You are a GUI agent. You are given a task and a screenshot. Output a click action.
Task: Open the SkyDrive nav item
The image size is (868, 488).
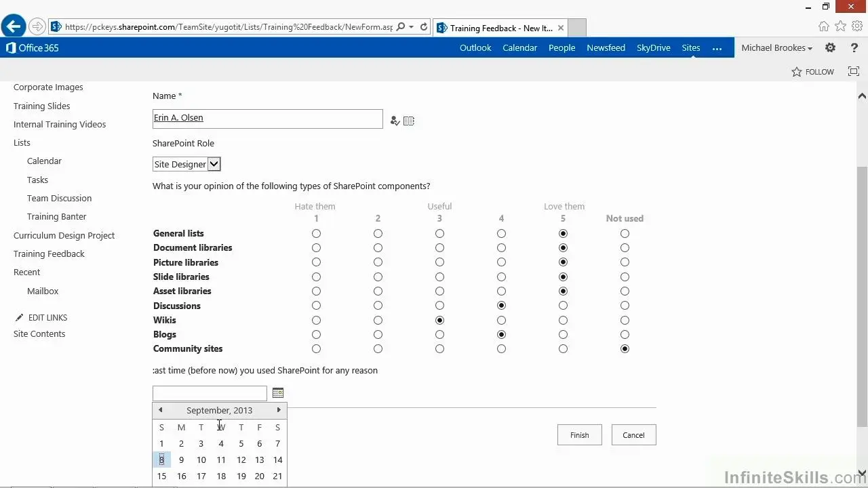[x=654, y=47]
